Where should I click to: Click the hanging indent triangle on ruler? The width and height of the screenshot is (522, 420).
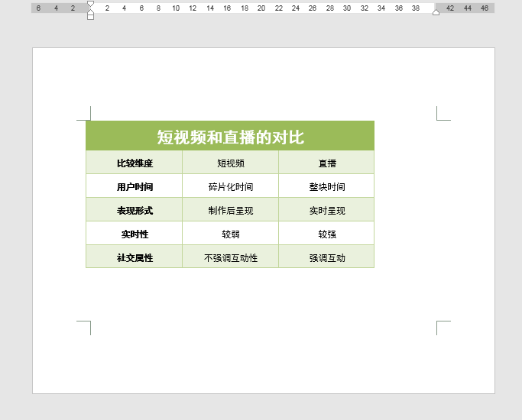[90, 12]
